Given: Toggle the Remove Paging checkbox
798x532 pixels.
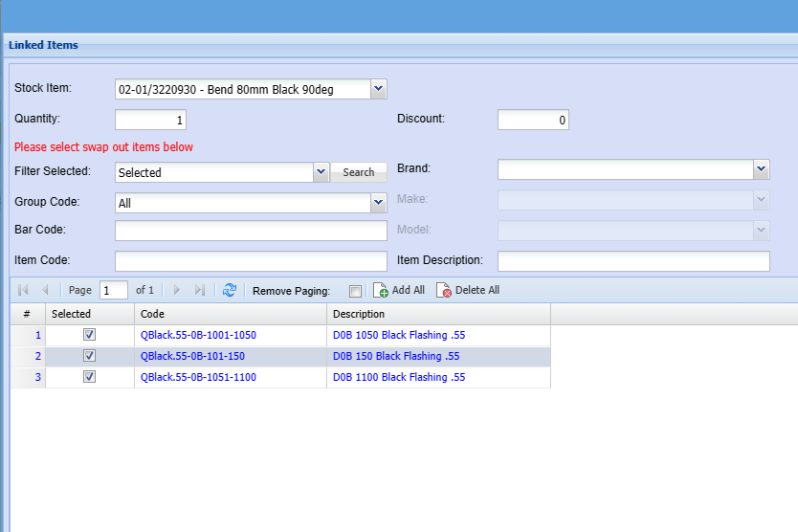Looking at the screenshot, I should [356, 291].
